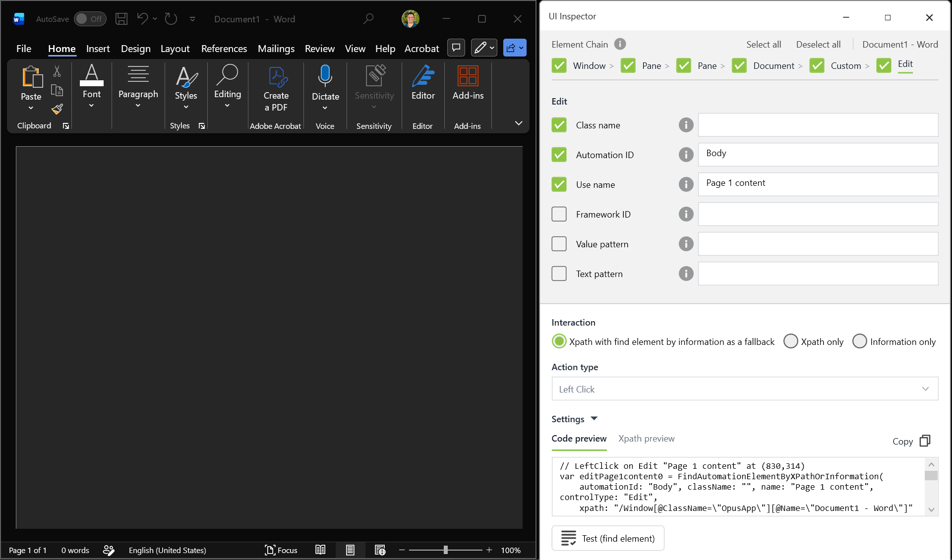Screen dimensions: 952x560
Task: Expand the Paragraph group dropdown
Action: (x=138, y=106)
